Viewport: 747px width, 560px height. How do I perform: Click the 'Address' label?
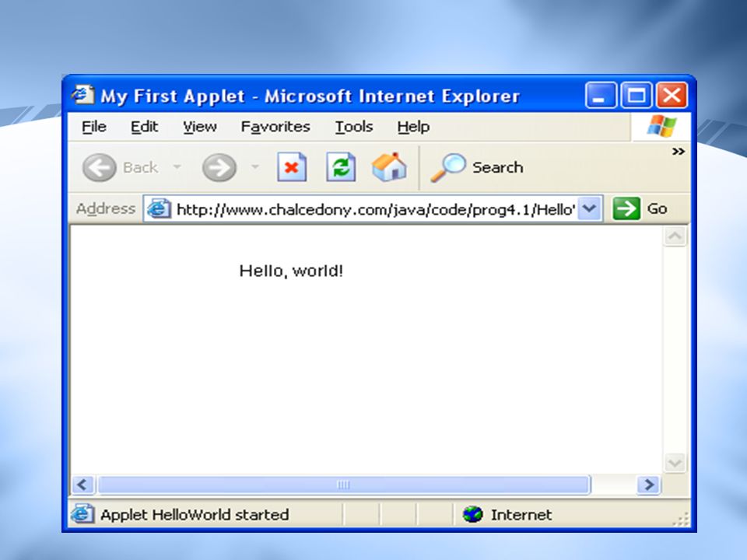click(x=106, y=208)
